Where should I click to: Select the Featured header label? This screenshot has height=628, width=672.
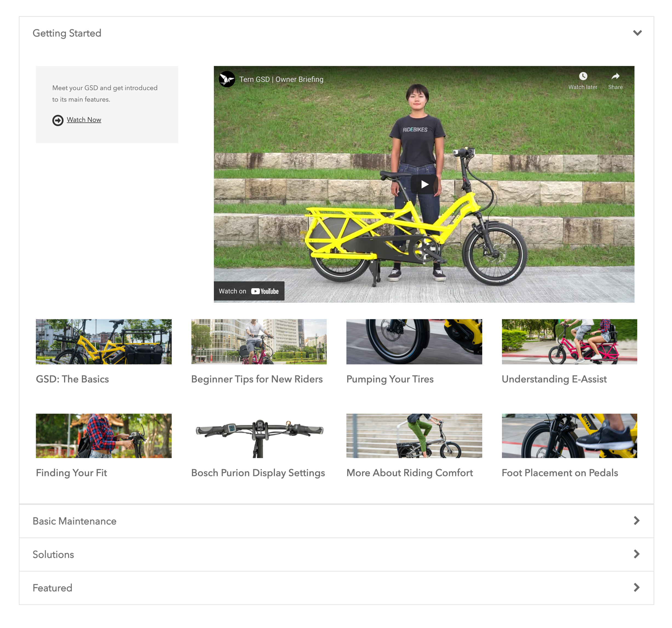52,588
